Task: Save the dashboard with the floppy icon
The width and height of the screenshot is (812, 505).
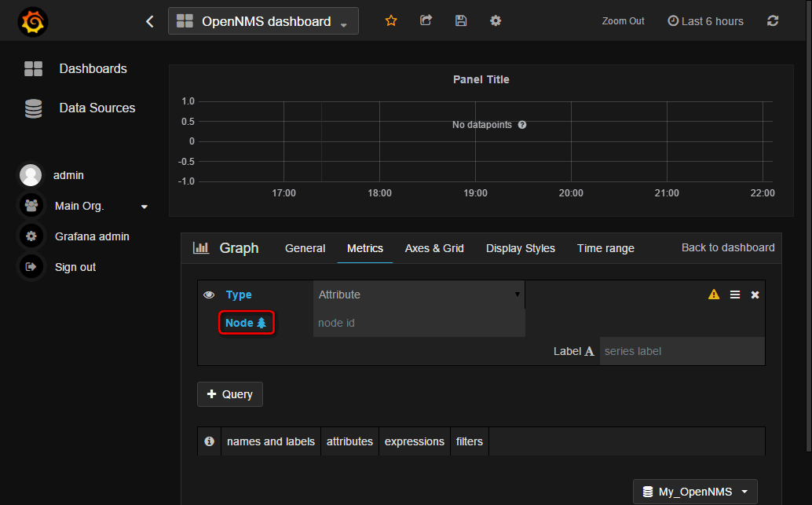Action: (x=461, y=20)
